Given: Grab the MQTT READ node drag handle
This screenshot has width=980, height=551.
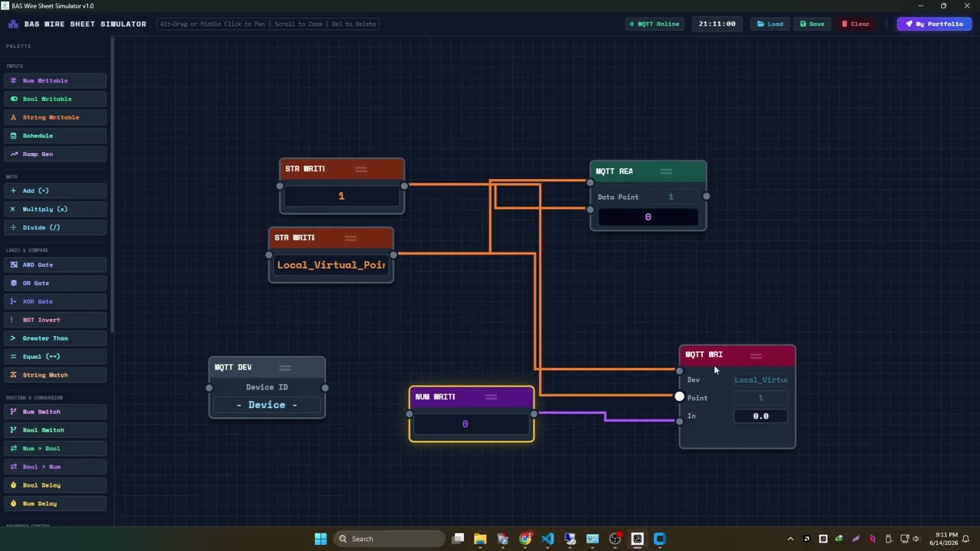Looking at the screenshot, I should pos(666,171).
